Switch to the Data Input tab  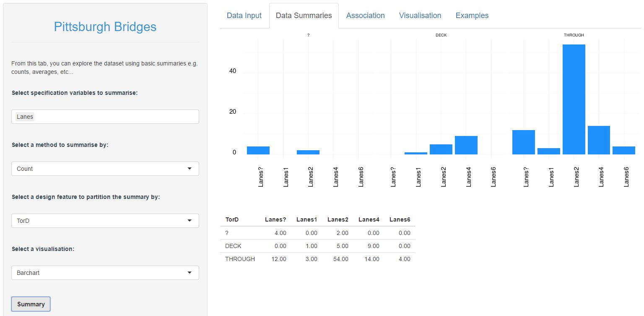[244, 16]
